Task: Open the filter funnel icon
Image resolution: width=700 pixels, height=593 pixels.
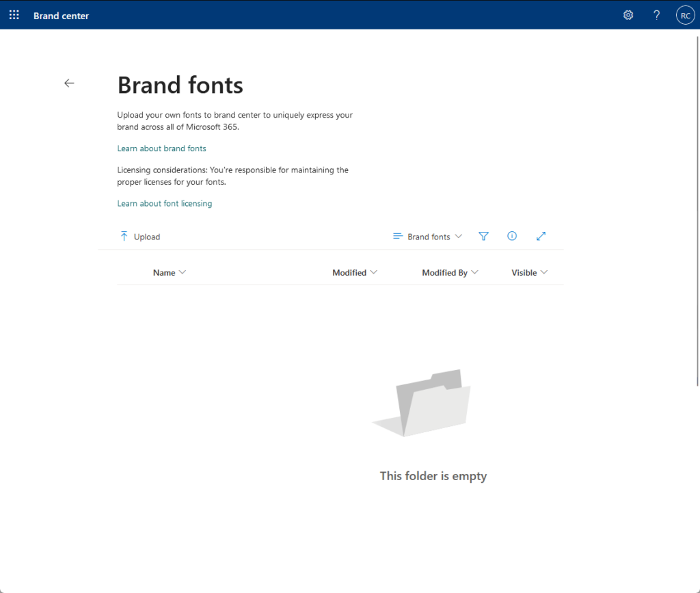Action: (483, 236)
